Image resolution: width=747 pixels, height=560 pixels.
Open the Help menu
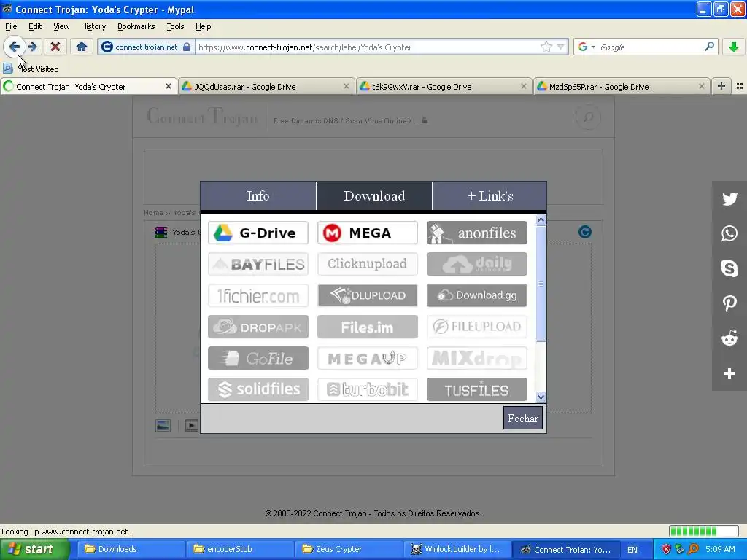[x=204, y=27]
